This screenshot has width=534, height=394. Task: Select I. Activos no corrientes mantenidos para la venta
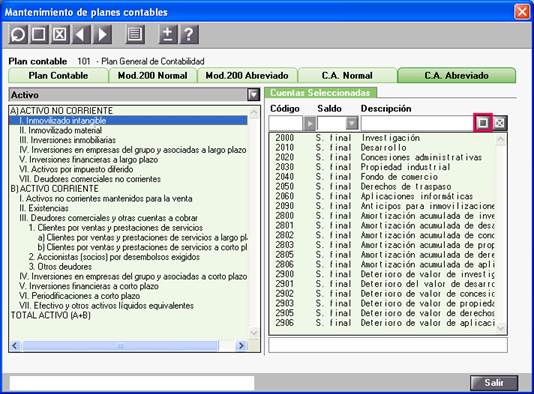point(106,199)
